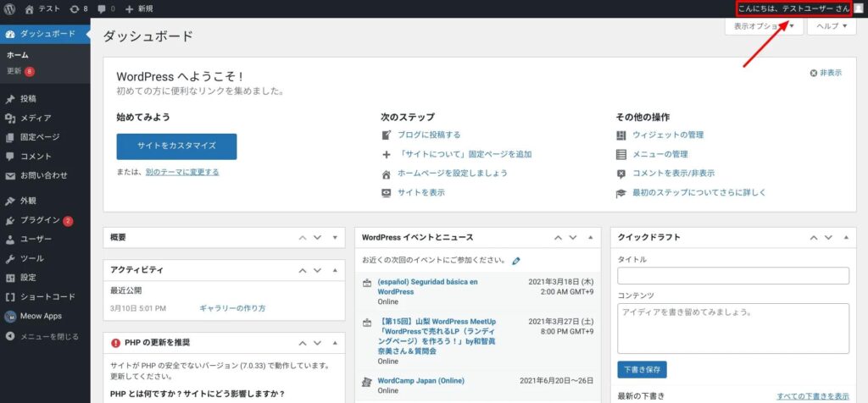
Task: Open the ヘルプ dropdown tab
Action: 832,26
